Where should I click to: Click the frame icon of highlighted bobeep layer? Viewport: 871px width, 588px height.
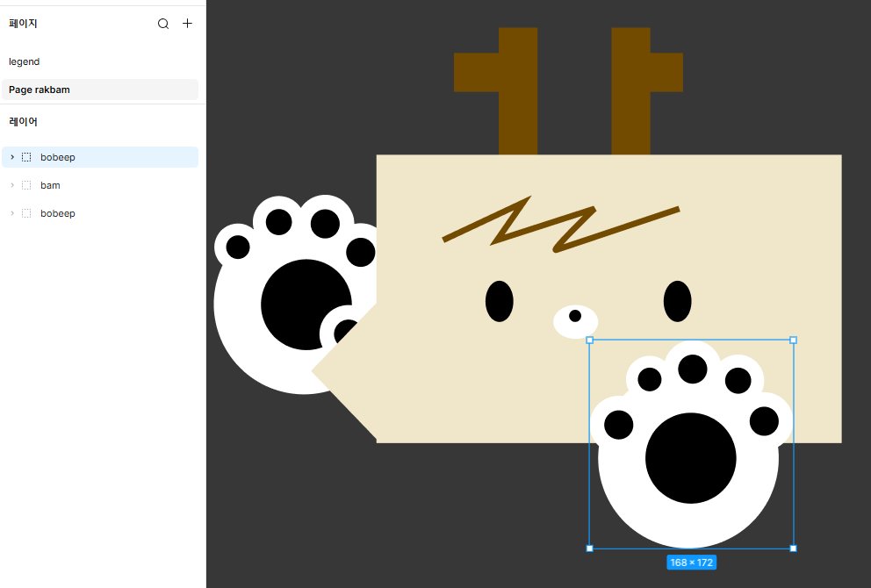click(x=26, y=157)
